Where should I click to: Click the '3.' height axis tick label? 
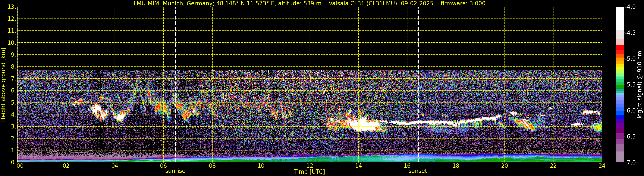pyautogui.click(x=13, y=126)
